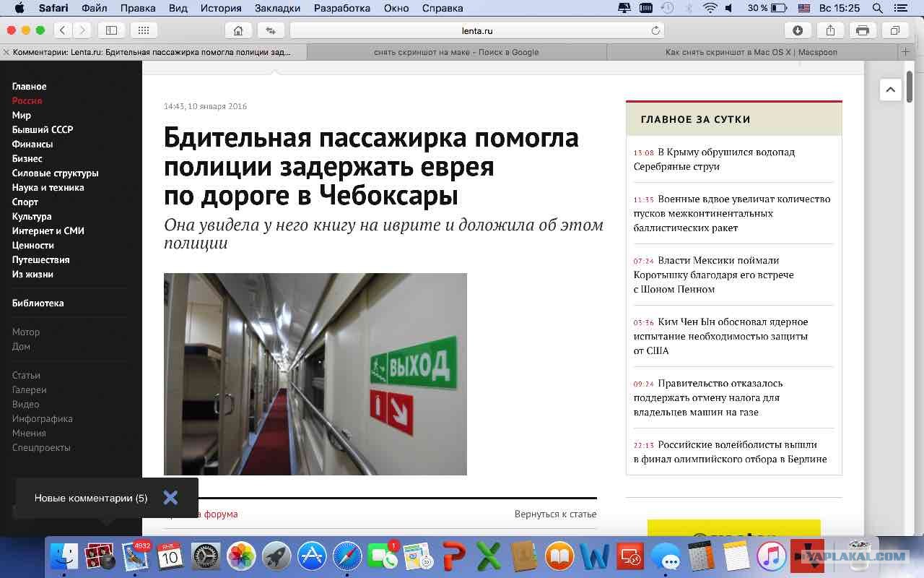Show the Safari sidebar
The width and height of the screenshot is (924, 578).
tap(111, 30)
